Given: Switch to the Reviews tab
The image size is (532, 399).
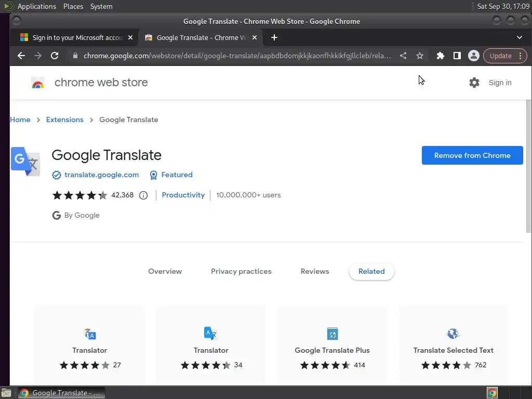Looking at the screenshot, I should coord(314,271).
